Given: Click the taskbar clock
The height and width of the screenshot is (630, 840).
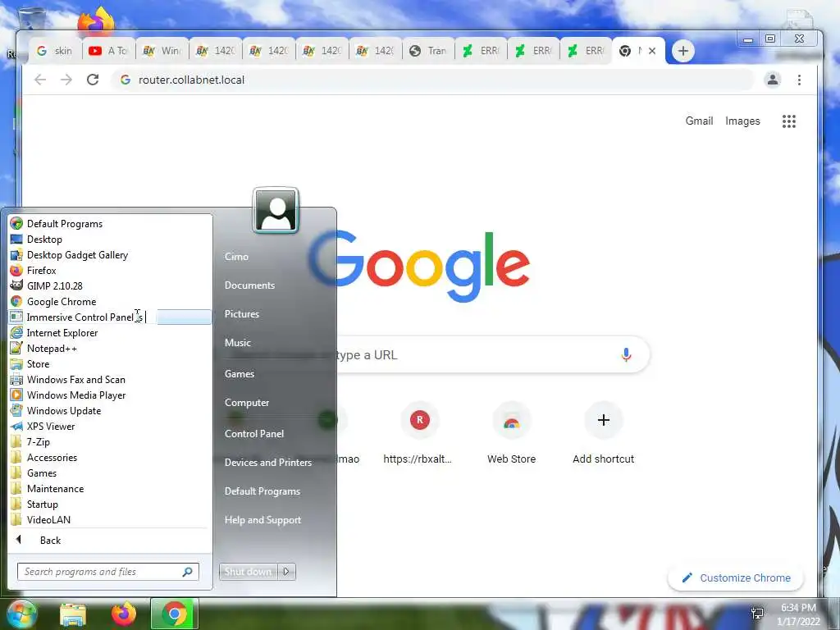Looking at the screenshot, I should tap(798, 614).
